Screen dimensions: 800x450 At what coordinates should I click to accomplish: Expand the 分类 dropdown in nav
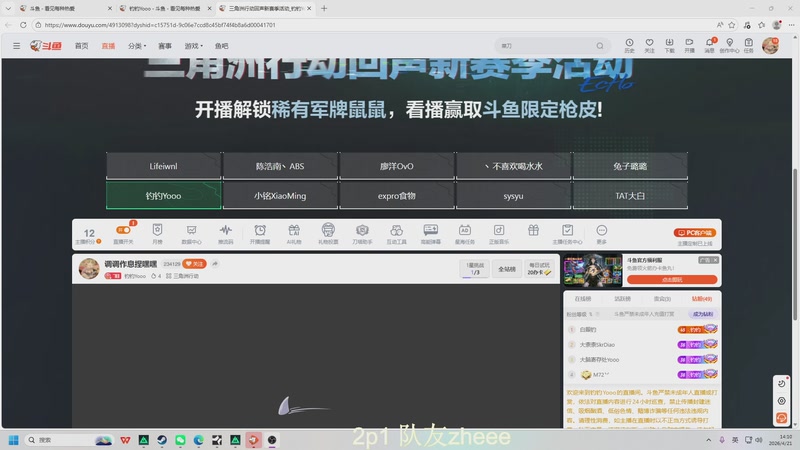(x=137, y=46)
